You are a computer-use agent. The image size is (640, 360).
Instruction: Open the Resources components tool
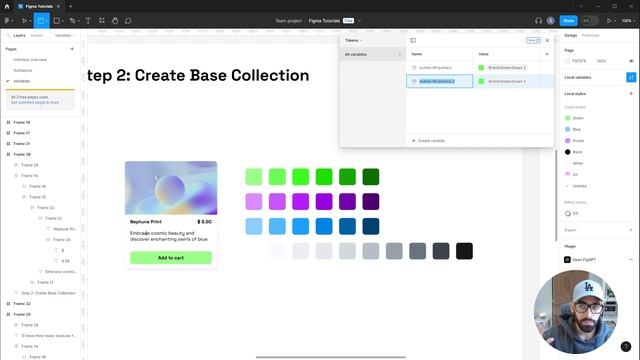tap(102, 21)
